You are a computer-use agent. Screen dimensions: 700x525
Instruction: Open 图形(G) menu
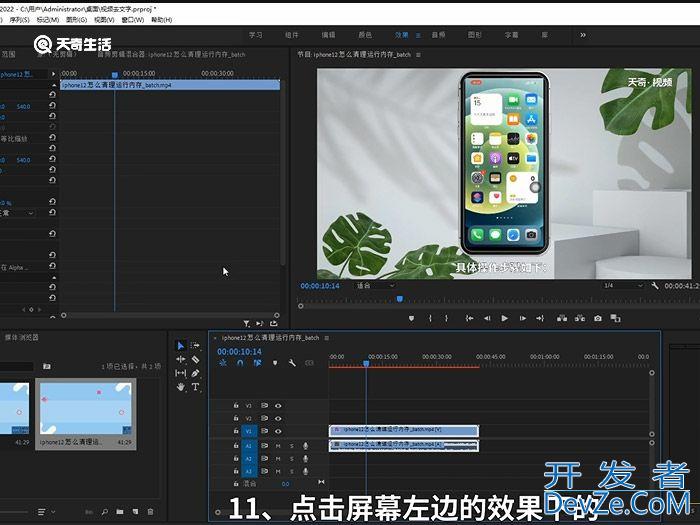point(76,20)
